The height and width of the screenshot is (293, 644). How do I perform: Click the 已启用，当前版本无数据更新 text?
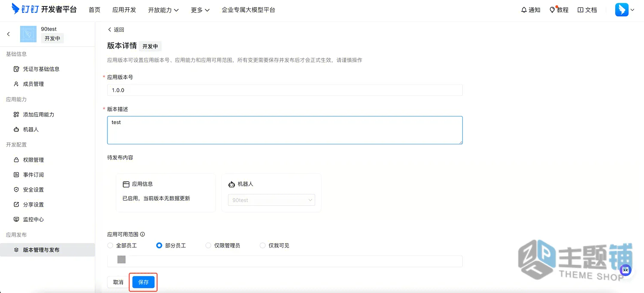tap(156, 198)
